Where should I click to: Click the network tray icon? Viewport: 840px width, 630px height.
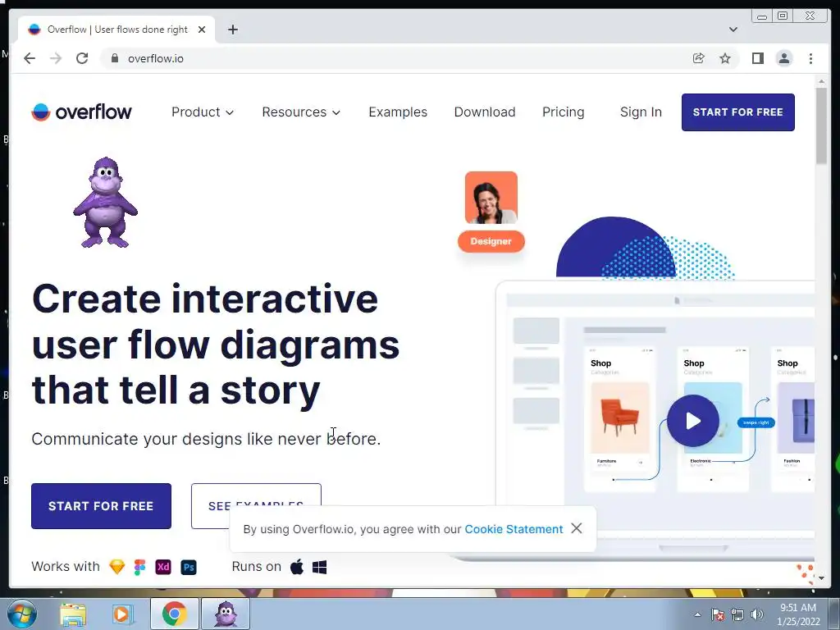coord(737,614)
